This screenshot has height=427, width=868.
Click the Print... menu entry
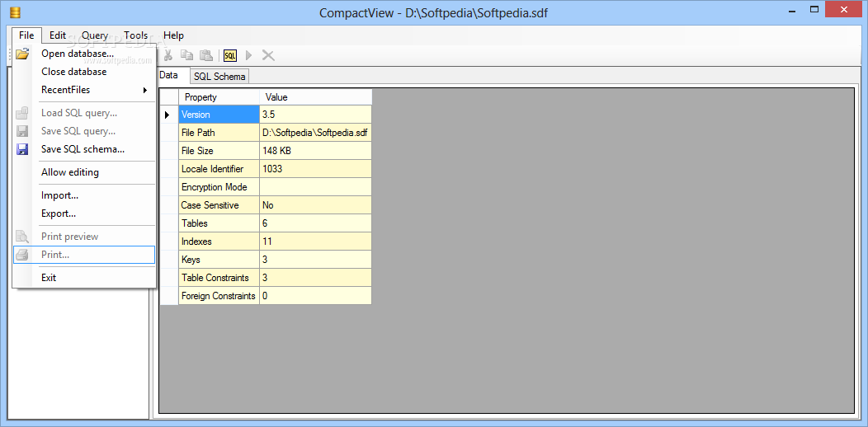point(83,255)
